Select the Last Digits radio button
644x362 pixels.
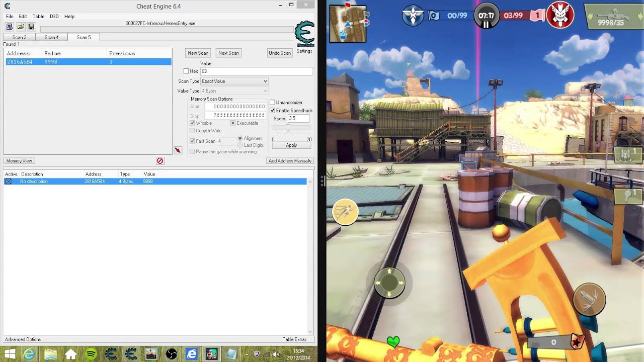click(240, 145)
